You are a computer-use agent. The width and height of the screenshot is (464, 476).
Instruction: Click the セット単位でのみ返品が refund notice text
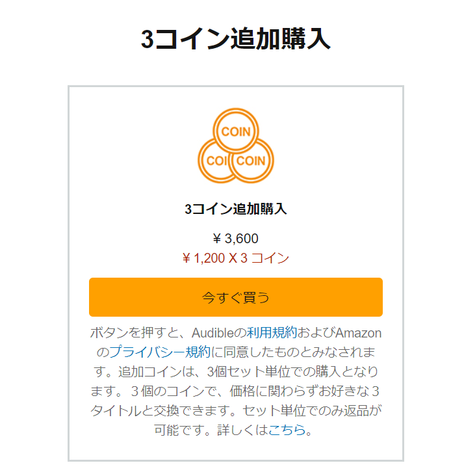pos(313,410)
